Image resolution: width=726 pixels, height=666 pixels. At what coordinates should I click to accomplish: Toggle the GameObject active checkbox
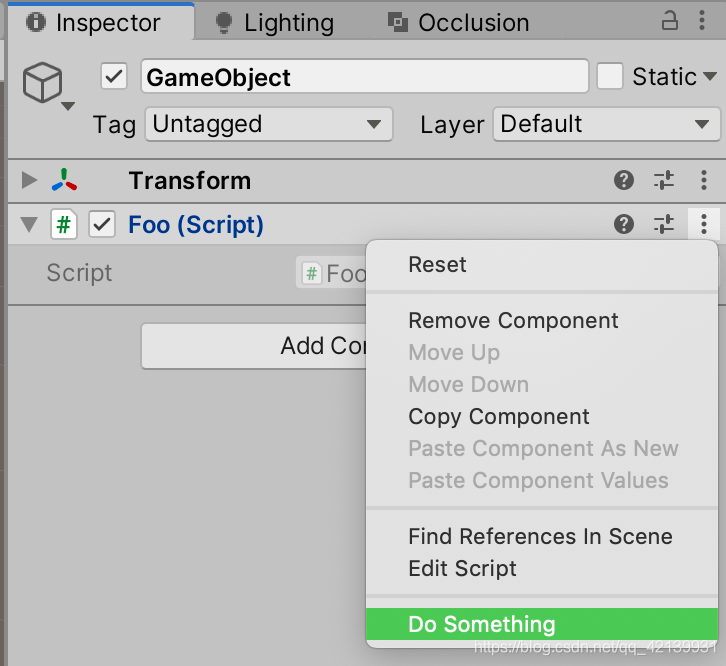point(115,77)
